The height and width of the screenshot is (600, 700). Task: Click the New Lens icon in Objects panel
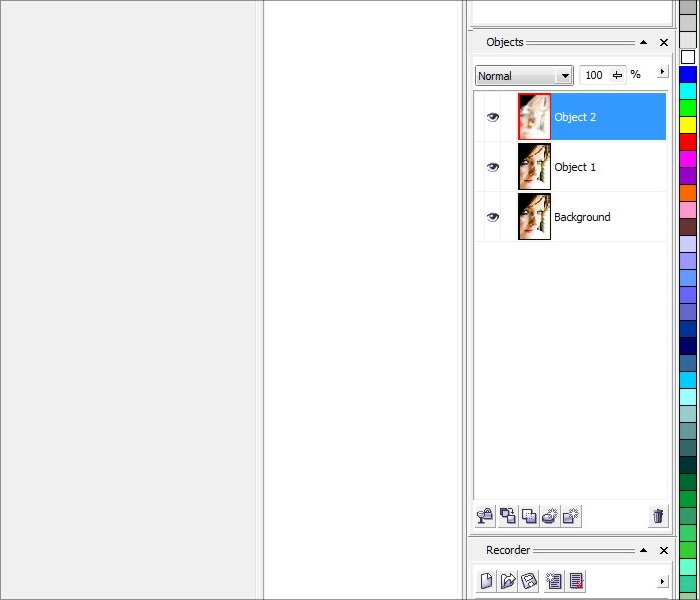(x=550, y=516)
